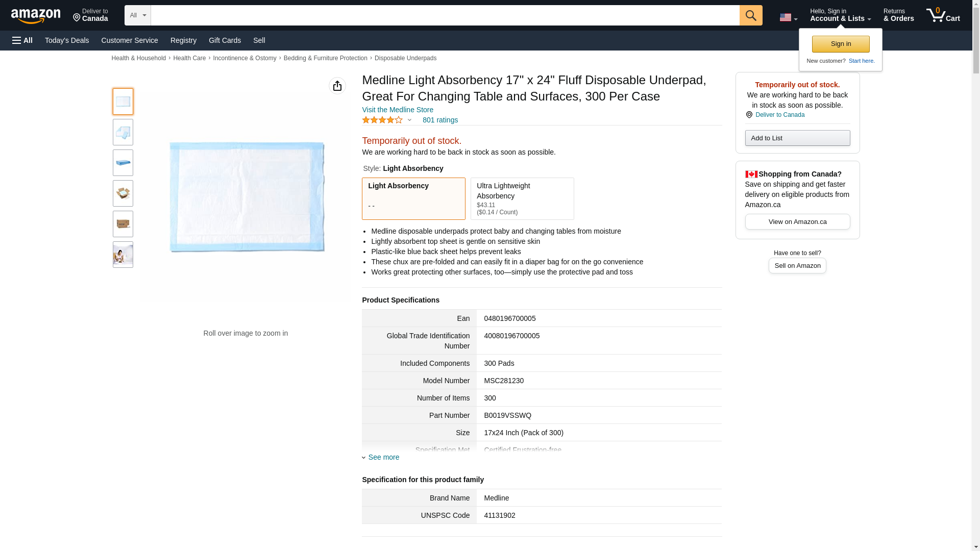This screenshot has height=551, width=980.
Task: Go to Customer Service page
Action: coord(130,40)
